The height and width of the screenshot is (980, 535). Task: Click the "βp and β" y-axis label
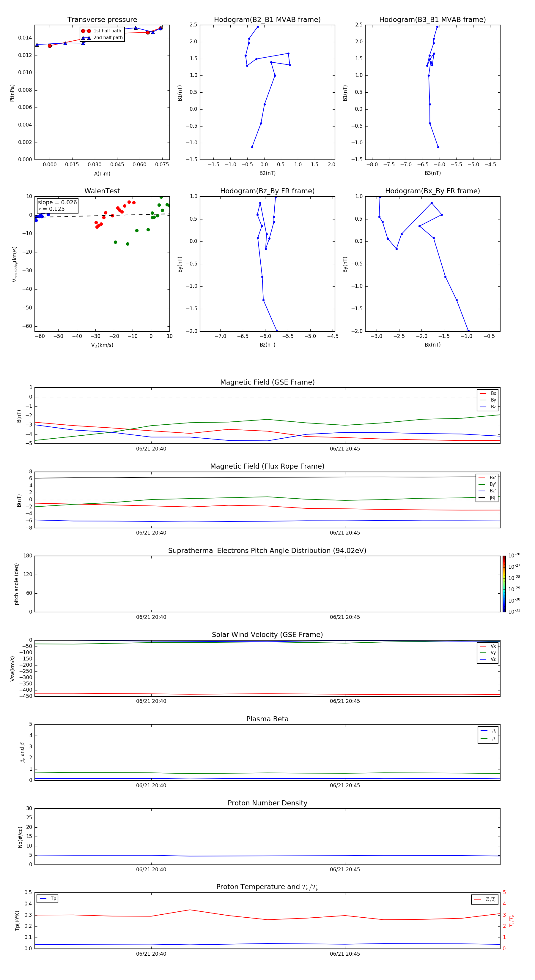[x=22, y=752]
